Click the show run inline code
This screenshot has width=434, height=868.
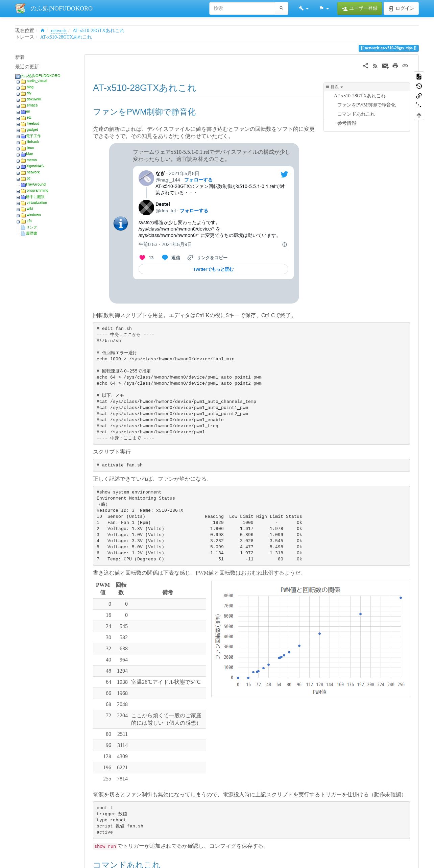click(x=105, y=846)
